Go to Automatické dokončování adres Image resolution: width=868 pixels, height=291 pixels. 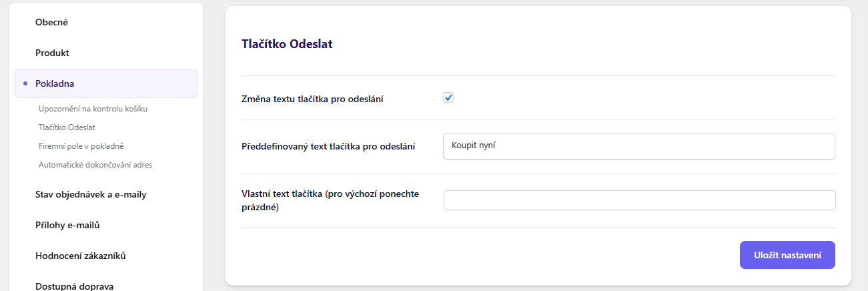[95, 164]
